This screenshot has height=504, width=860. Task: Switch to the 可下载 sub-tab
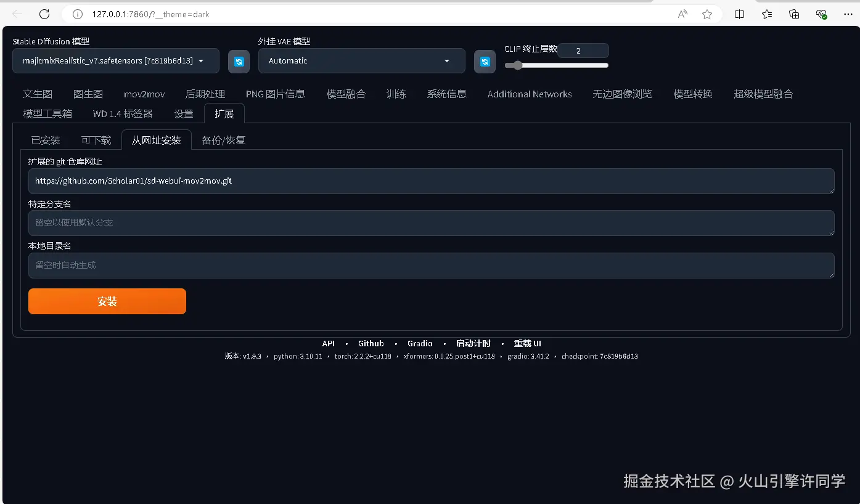click(96, 140)
